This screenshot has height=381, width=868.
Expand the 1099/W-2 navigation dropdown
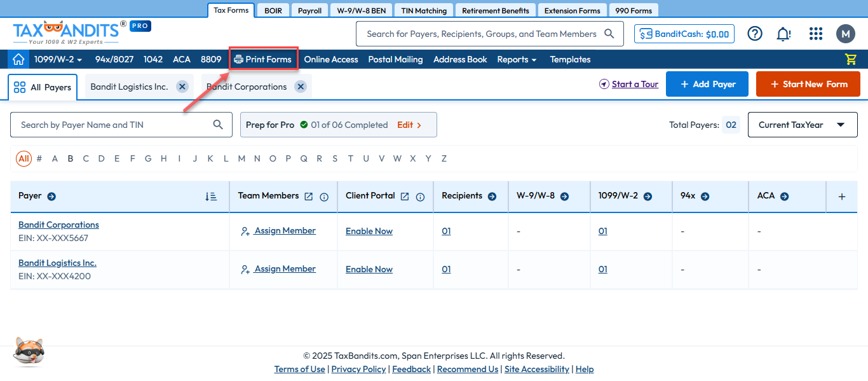58,59
